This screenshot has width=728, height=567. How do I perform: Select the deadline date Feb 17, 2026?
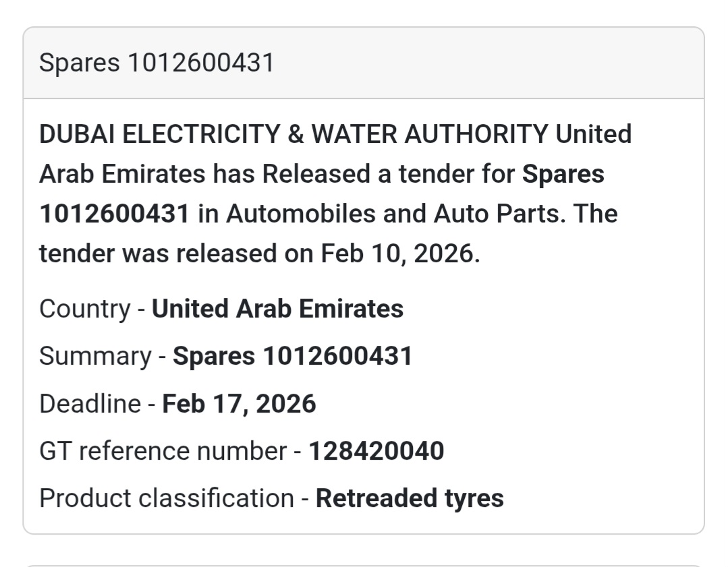239,404
